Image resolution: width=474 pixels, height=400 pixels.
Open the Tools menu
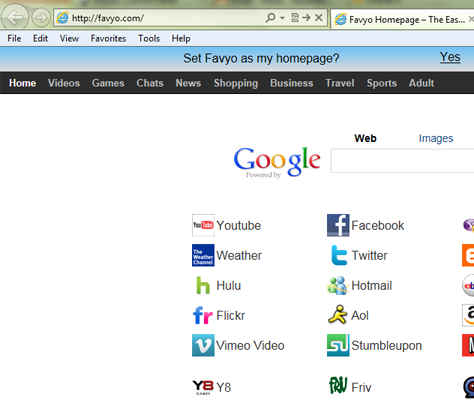[x=149, y=38]
